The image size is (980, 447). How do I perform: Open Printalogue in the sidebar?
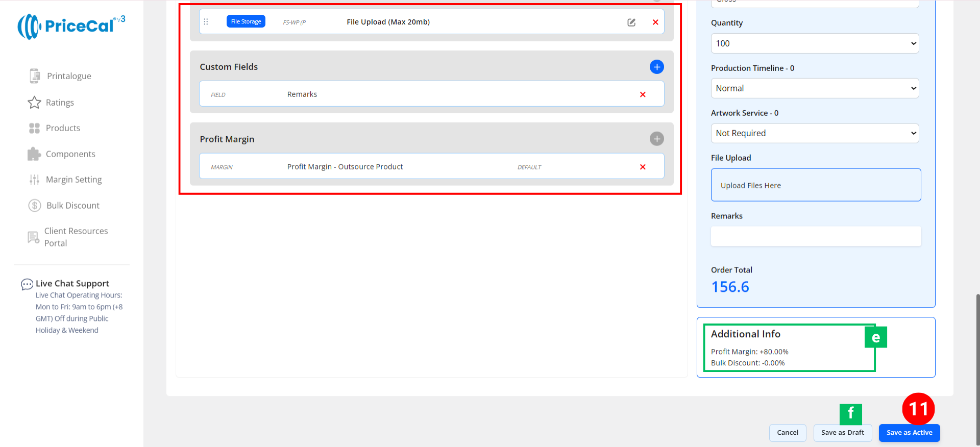coord(68,76)
